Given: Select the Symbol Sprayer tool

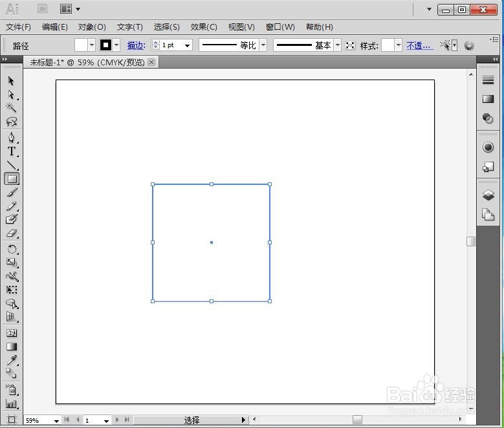Looking at the screenshot, I should point(11,390).
